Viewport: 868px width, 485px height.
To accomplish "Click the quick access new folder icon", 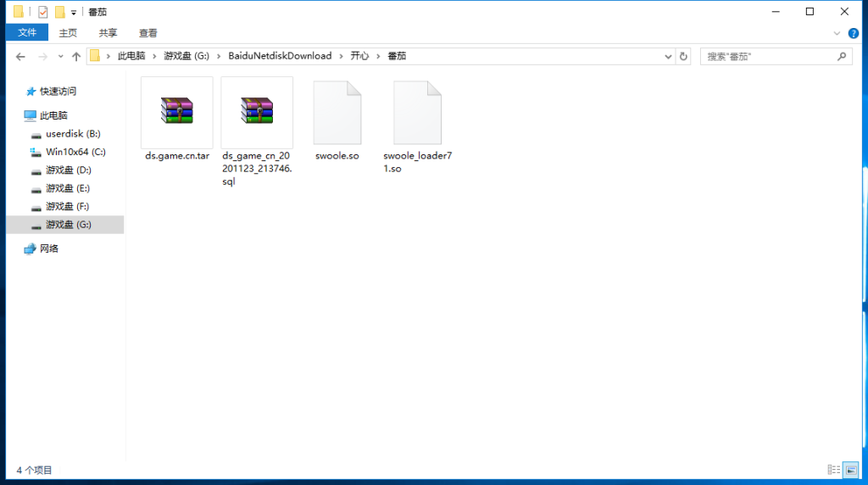I will pyautogui.click(x=60, y=12).
